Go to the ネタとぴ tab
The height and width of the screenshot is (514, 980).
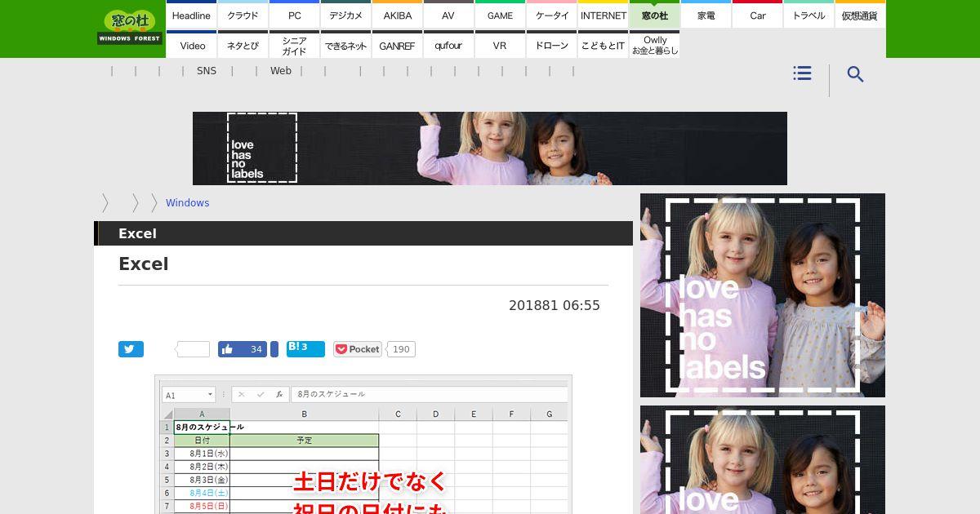coord(243,45)
